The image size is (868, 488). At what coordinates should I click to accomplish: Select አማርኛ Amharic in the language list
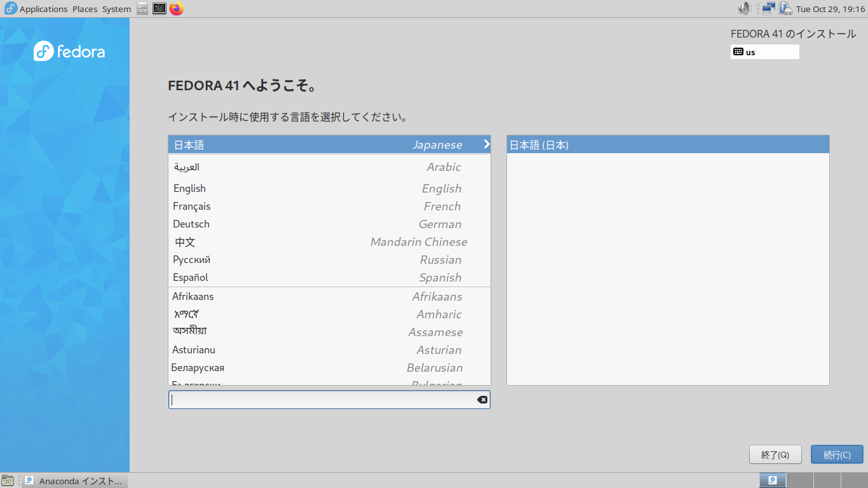pos(329,315)
